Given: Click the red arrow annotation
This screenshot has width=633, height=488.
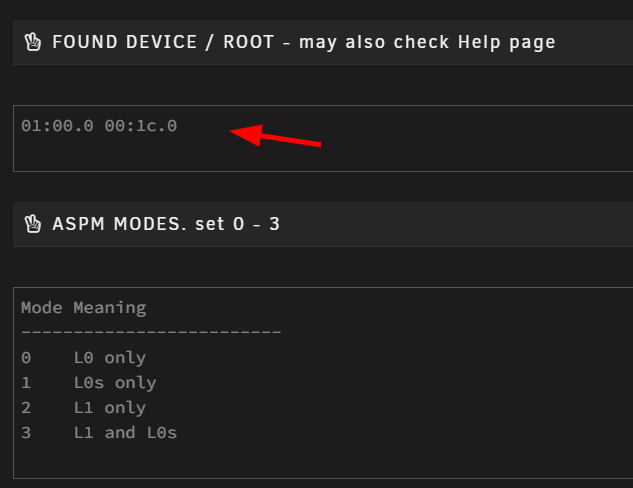Looking at the screenshot, I should coord(275,136).
